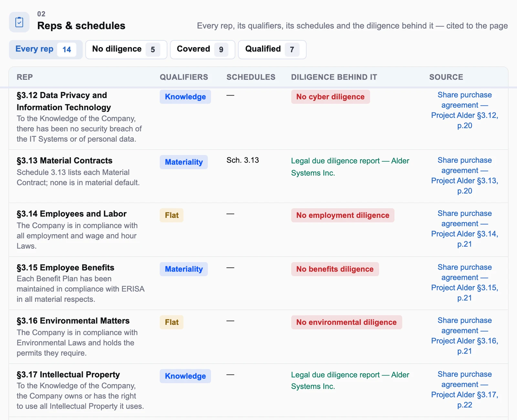Open Legal due diligence report for §3.17
517x420 pixels.
tap(350, 380)
